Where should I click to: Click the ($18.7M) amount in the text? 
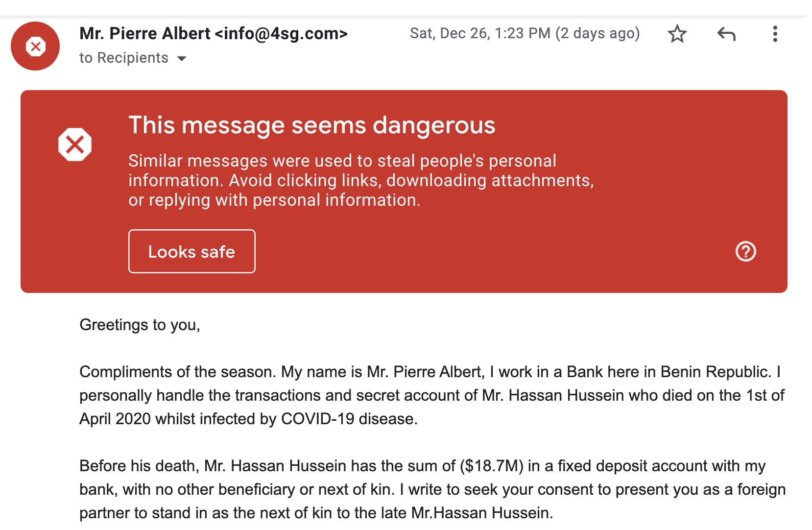click(492, 466)
